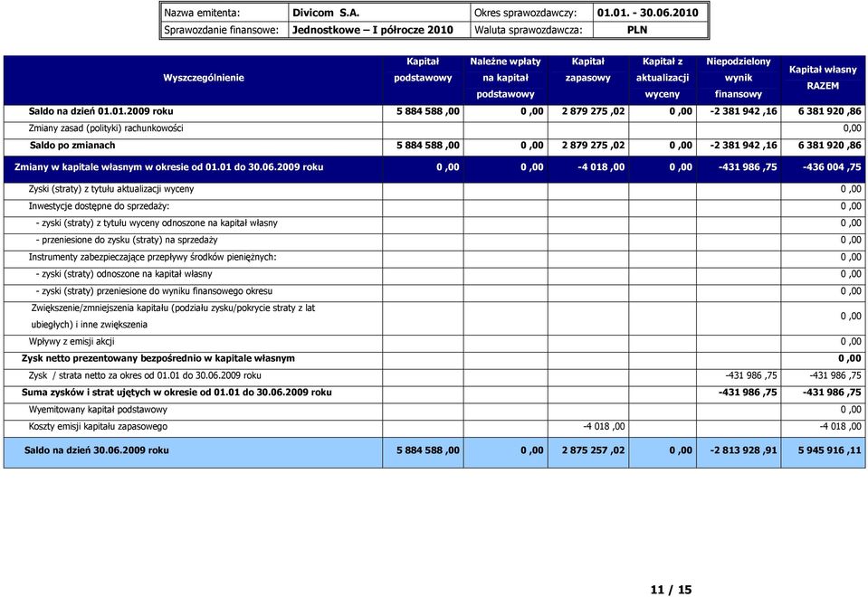Image resolution: width=868 pixels, height=597 pixels.
Task: Select row 'Saldo na dzień 01.01.2009 roku'
Action: [x=434, y=111]
